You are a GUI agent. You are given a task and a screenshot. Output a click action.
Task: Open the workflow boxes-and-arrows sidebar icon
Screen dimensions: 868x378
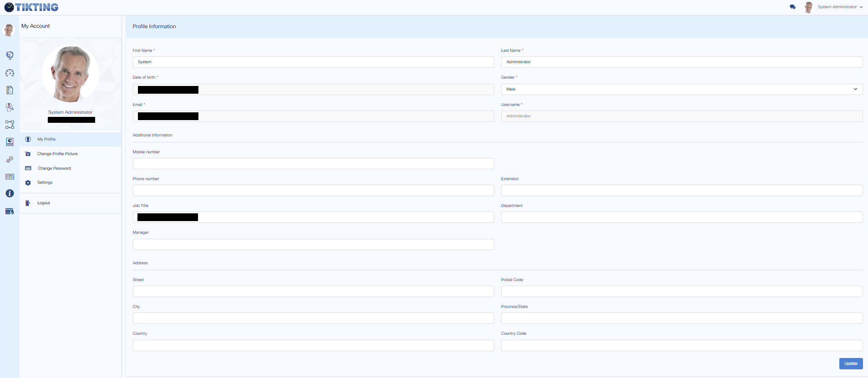point(10,125)
